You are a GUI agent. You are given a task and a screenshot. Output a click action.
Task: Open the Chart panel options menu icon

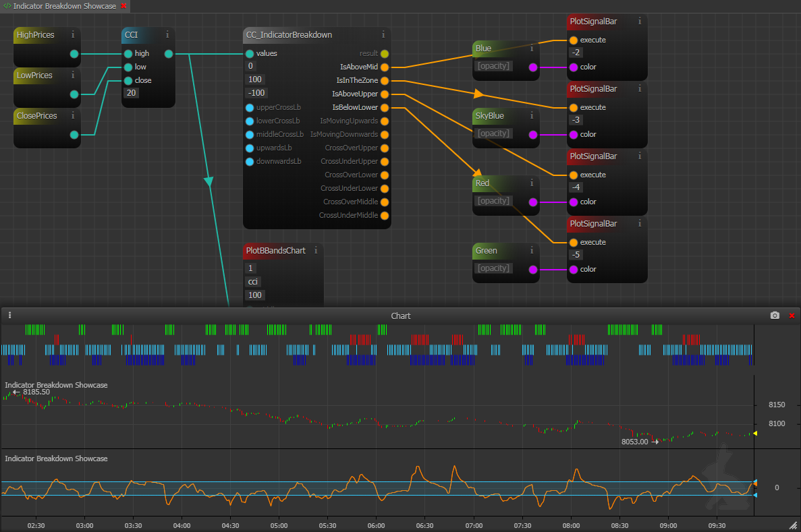pos(9,316)
